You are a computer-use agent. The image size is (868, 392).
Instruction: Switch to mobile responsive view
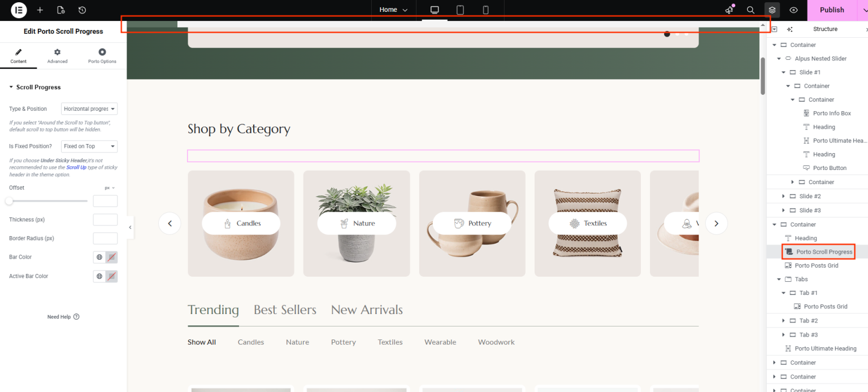point(485,10)
